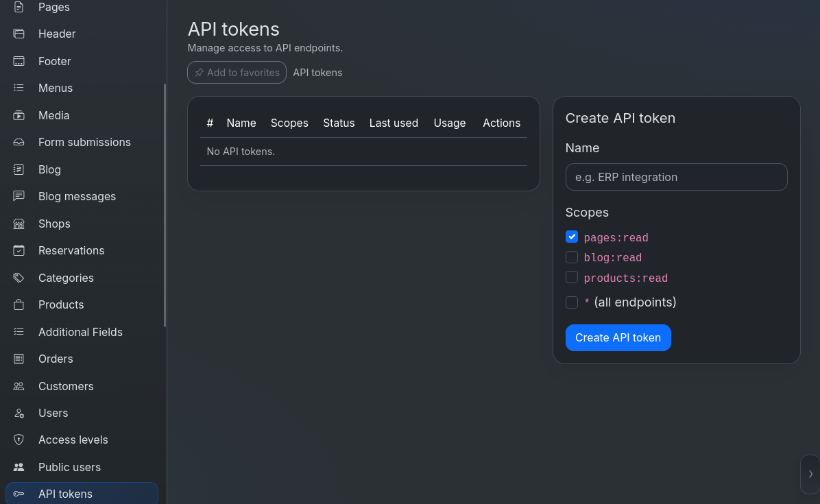Click the Actions column header
This screenshot has height=504, width=820.
(x=501, y=123)
